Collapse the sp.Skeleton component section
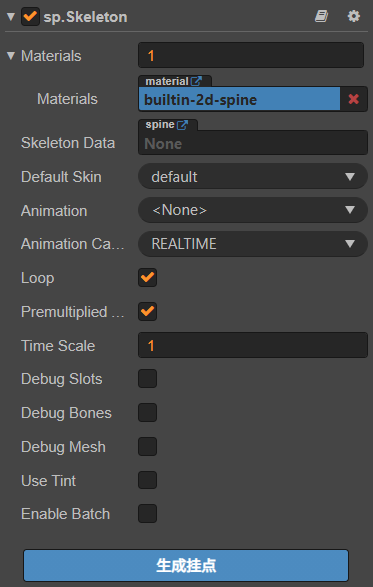 (11, 16)
